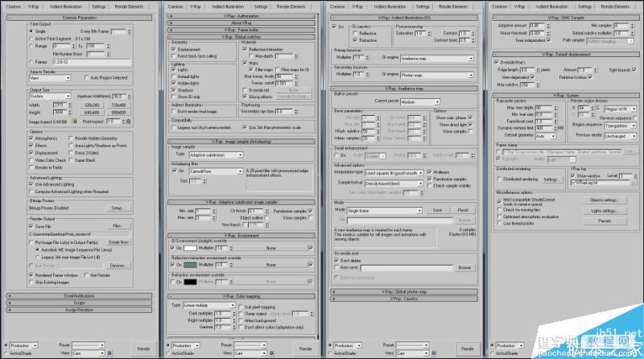Open Render Elements tab above Common Parameters rollout
The image size is (644, 359).
tap(129, 6)
